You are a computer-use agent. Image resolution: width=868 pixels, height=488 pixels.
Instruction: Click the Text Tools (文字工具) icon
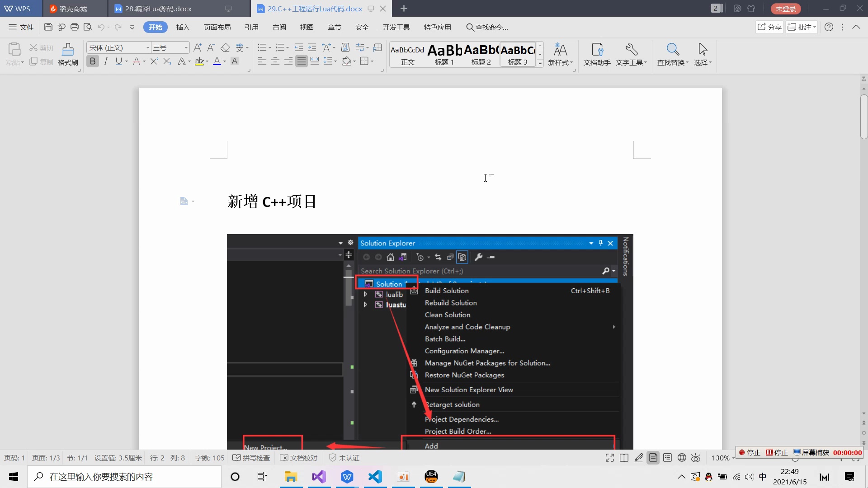[x=631, y=54]
